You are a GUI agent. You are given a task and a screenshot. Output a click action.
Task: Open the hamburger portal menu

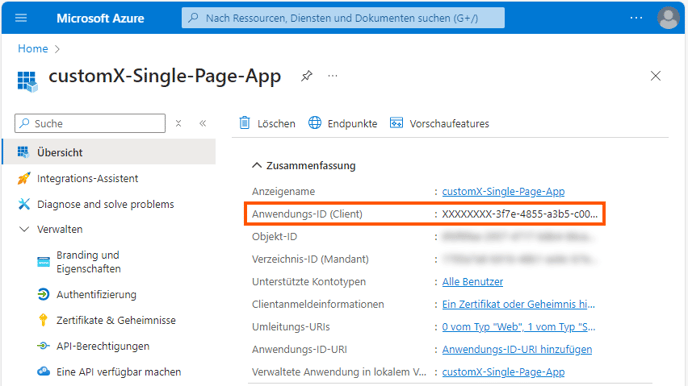tap(21, 18)
